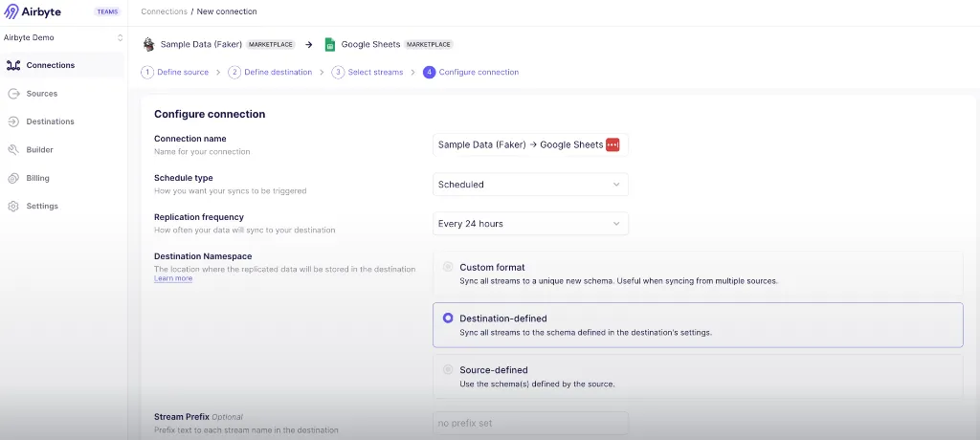Expand the Airbyte Demo workspace switcher

pos(63,37)
